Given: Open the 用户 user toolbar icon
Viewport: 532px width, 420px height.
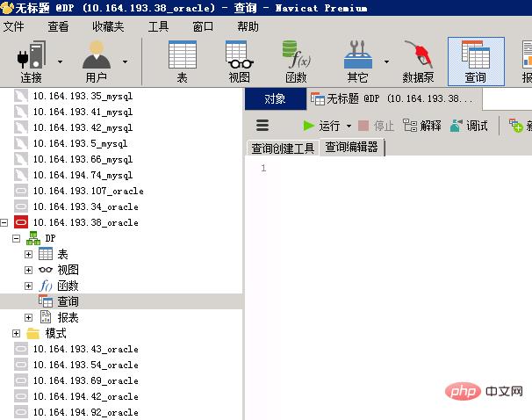Looking at the screenshot, I should coord(97,62).
